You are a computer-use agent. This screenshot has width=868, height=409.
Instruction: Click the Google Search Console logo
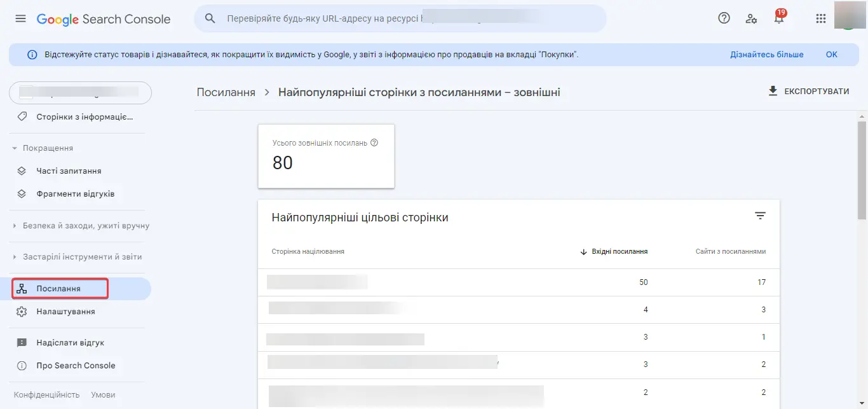[x=104, y=19]
